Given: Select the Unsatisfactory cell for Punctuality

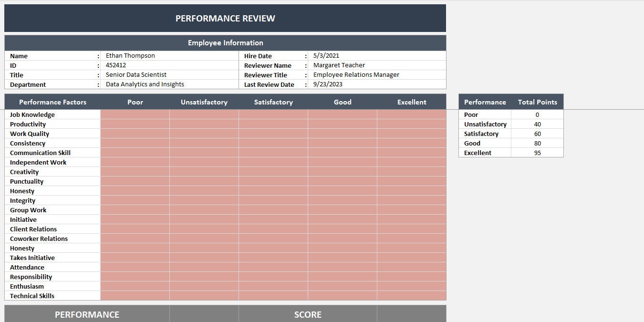Looking at the screenshot, I should click(204, 181).
